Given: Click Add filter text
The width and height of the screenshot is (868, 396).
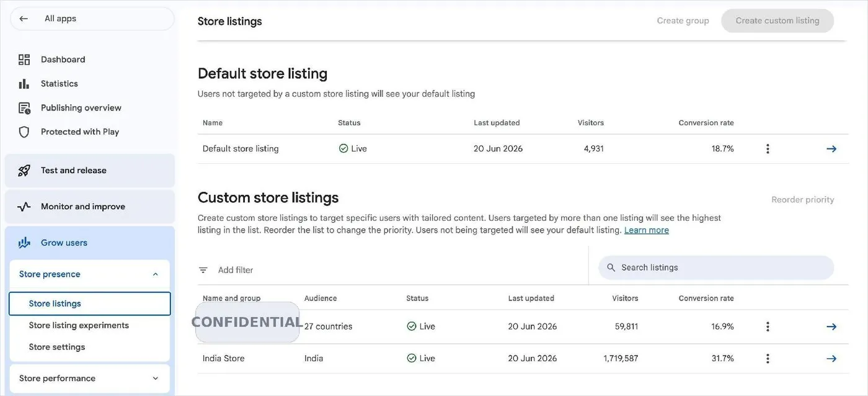Looking at the screenshot, I should point(236,270).
